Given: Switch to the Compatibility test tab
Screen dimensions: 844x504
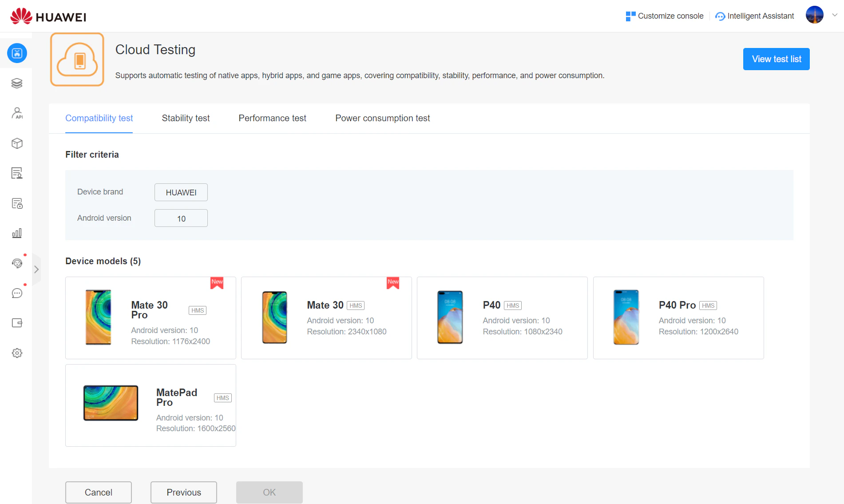Looking at the screenshot, I should [x=99, y=118].
